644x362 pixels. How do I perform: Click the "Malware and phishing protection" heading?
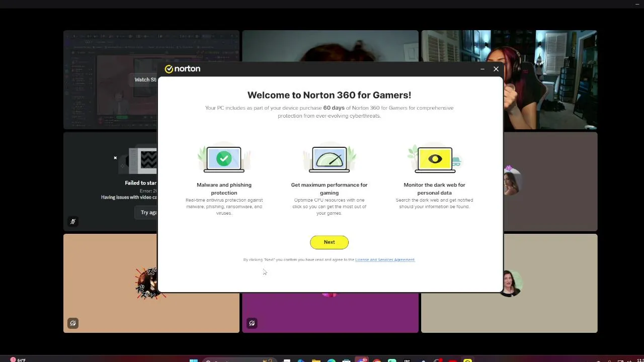pos(224,189)
